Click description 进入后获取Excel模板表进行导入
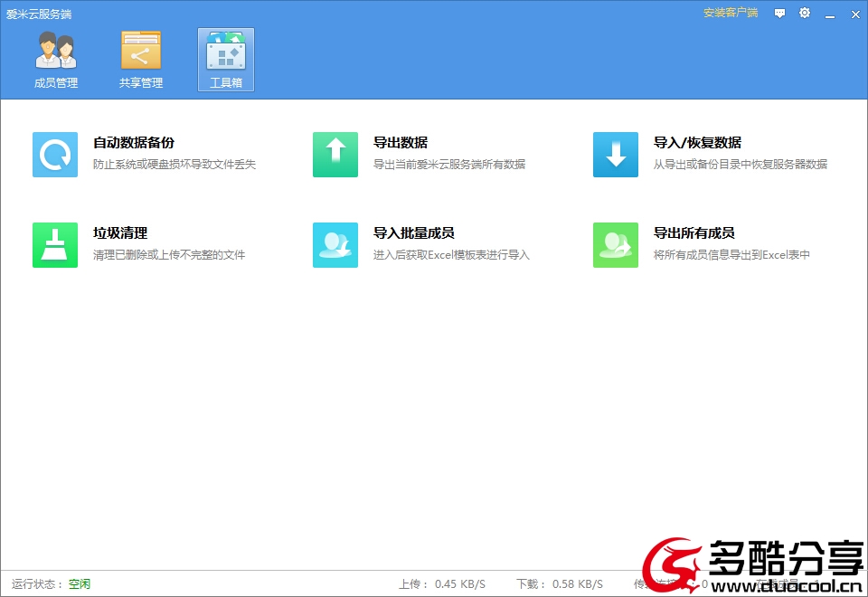Screen dimensions: 868x597 451,255
